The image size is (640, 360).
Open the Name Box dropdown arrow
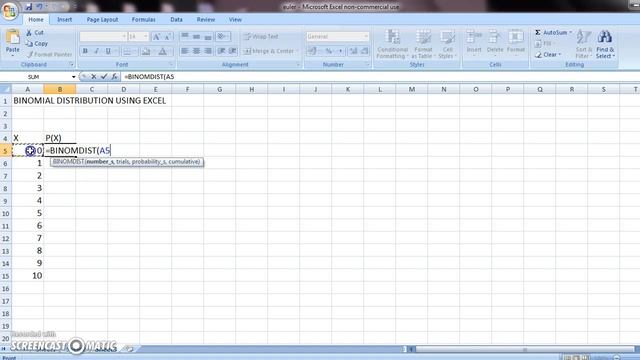click(73, 77)
